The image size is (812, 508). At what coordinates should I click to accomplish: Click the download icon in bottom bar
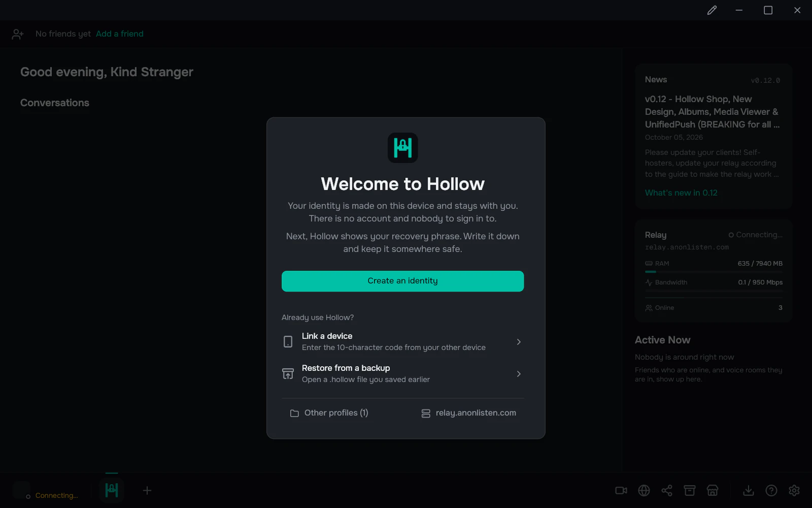coord(749,490)
